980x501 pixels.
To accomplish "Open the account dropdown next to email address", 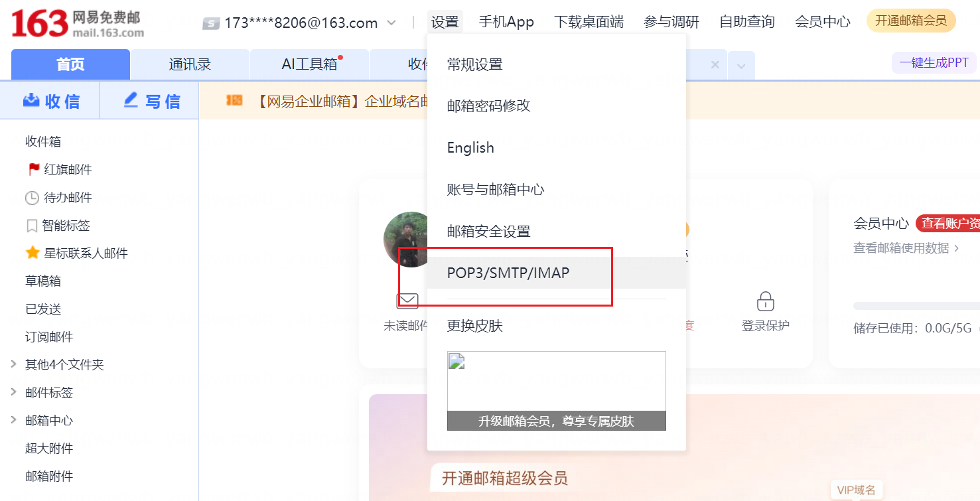I will 391,23.
